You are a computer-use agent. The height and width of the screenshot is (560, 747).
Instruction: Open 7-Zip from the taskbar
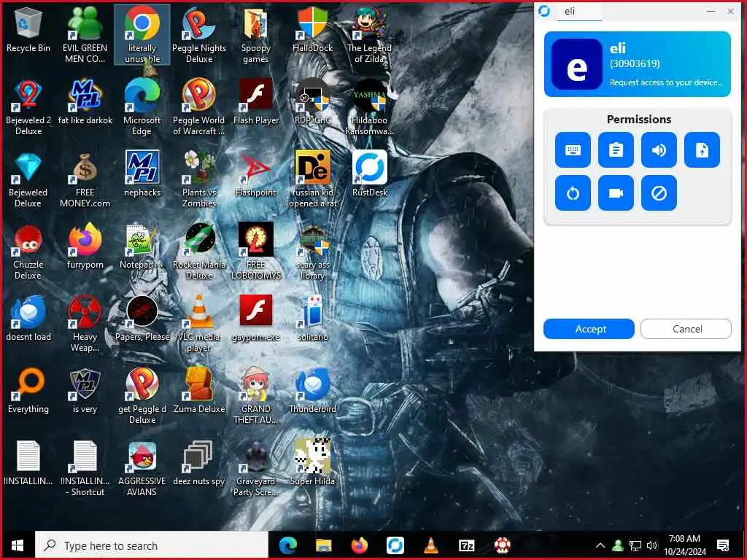point(466,545)
